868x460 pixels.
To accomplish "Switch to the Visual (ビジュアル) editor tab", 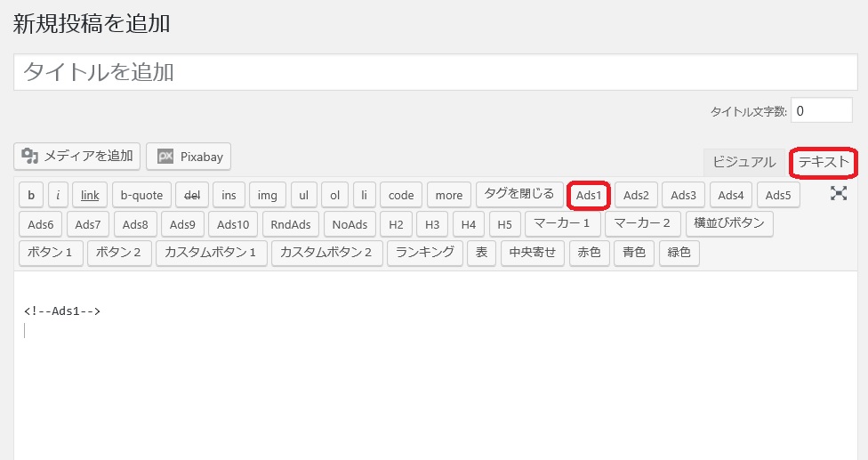I will tap(743, 162).
